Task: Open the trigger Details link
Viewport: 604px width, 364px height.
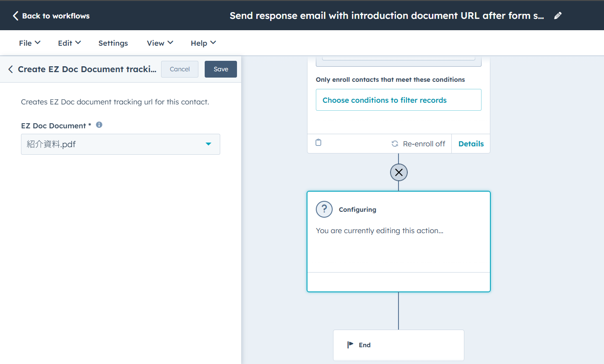Action: [471, 144]
